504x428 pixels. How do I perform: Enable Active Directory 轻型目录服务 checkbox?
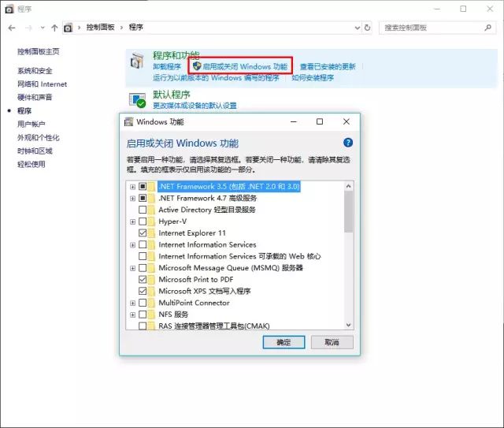click(143, 210)
